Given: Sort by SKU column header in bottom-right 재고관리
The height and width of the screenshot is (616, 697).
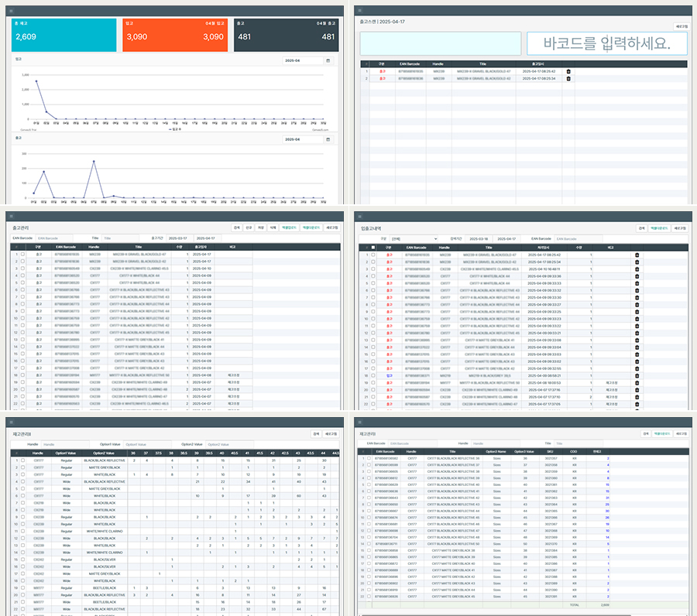Looking at the screenshot, I should [551, 451].
